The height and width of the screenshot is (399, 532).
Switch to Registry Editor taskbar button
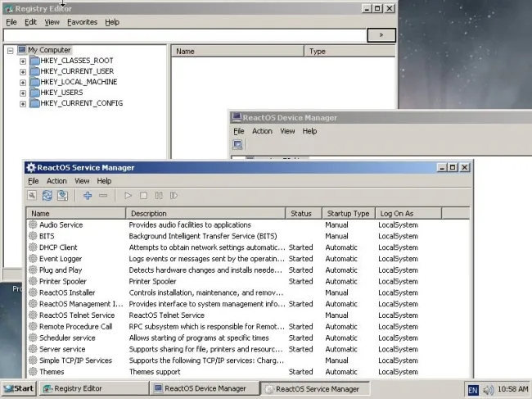tap(93, 388)
